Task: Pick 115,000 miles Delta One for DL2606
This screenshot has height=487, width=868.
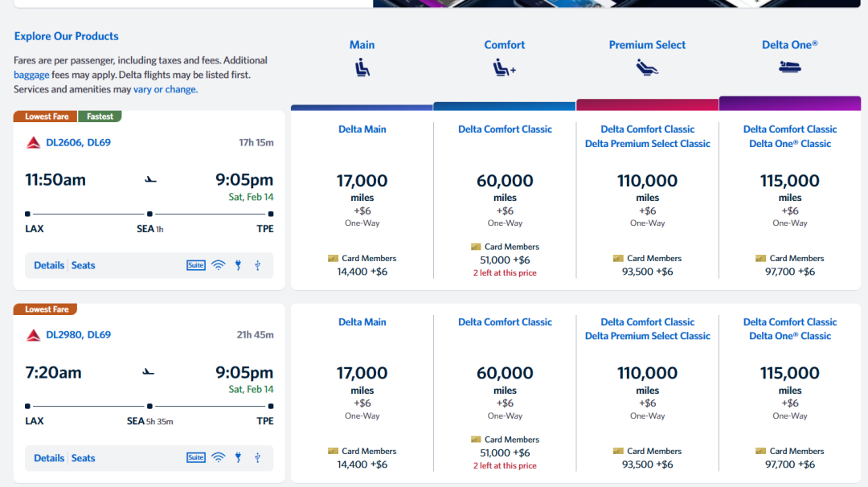Action: (x=789, y=182)
